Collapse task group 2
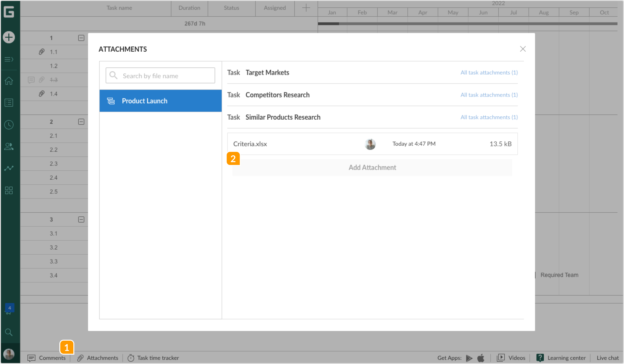Screen dimensions: 624x364 pyautogui.click(x=81, y=121)
